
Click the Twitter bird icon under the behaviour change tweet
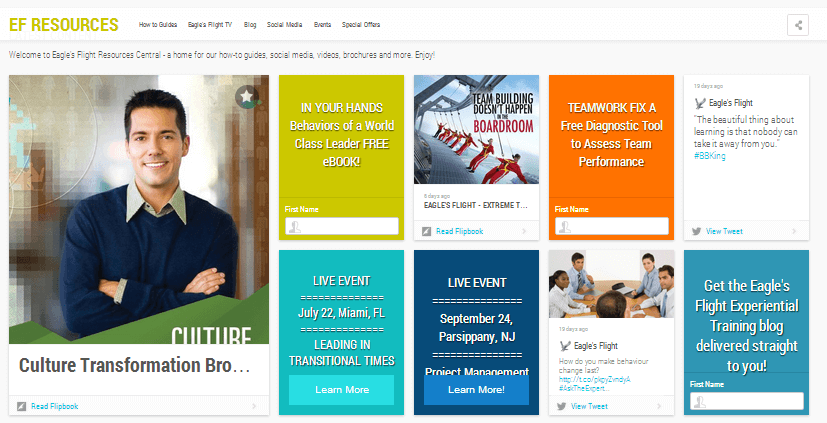(562, 406)
